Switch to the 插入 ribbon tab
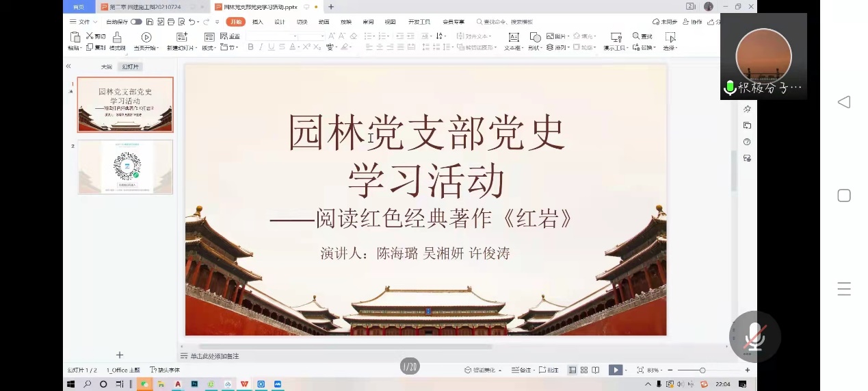Screen dimensions: 868x391 (x=258, y=22)
